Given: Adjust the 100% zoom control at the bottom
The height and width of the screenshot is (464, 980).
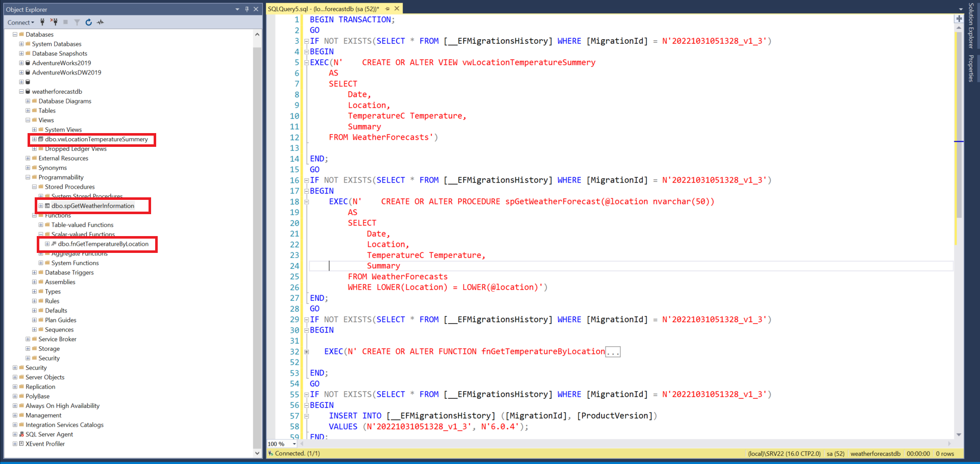Looking at the screenshot, I should (281, 444).
